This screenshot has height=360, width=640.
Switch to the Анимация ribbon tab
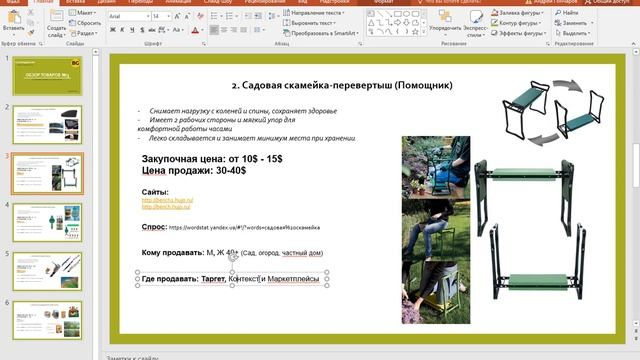[x=178, y=2]
